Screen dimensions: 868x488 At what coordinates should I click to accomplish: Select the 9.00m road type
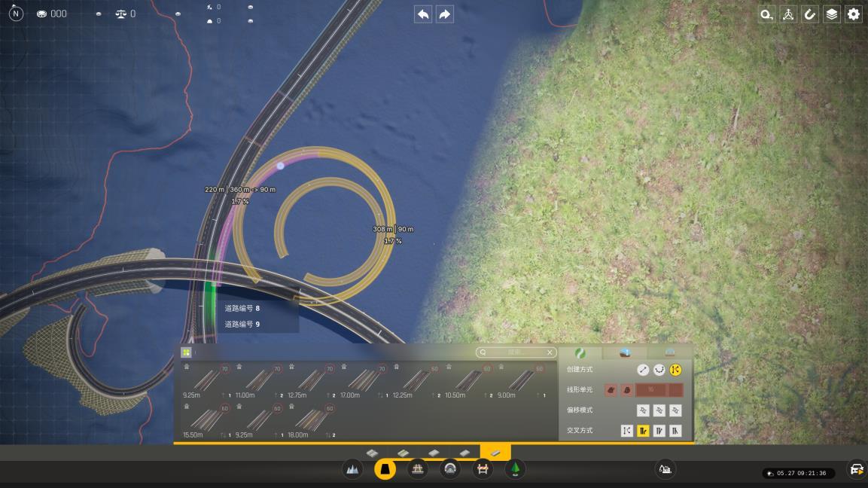(521, 381)
